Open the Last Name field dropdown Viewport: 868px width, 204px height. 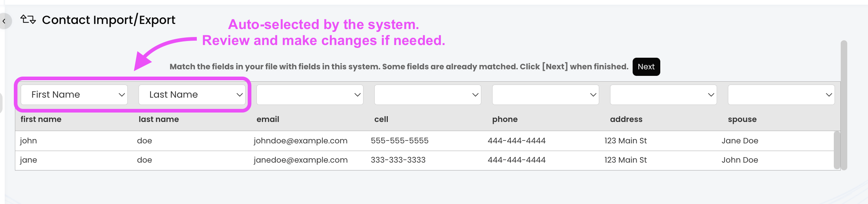pos(192,95)
